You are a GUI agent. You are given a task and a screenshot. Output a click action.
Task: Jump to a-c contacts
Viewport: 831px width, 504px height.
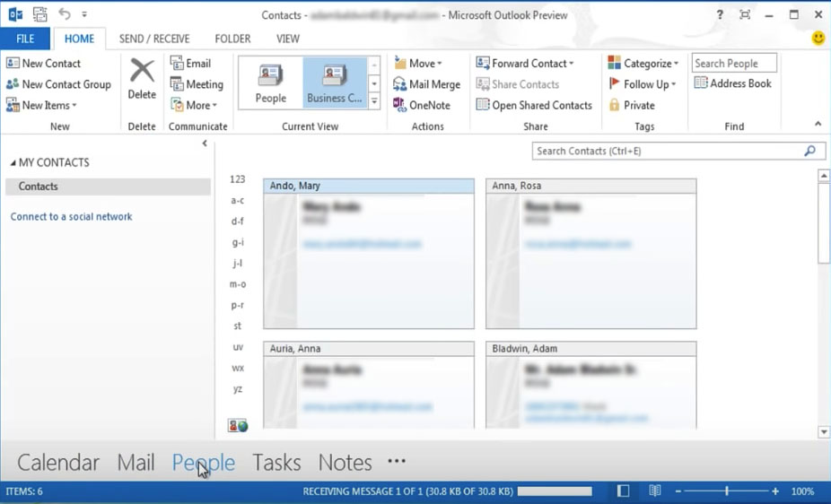pyautogui.click(x=238, y=200)
